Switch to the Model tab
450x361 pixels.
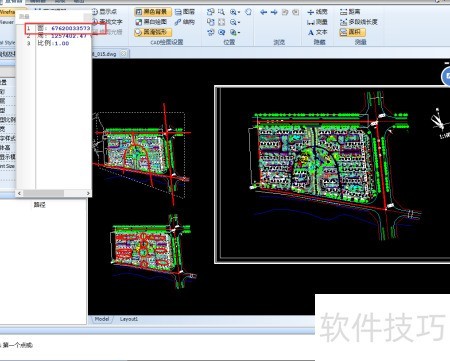pyautogui.click(x=102, y=319)
